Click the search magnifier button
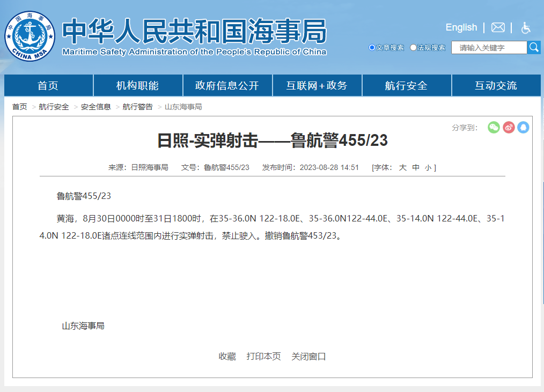 pos(534,48)
